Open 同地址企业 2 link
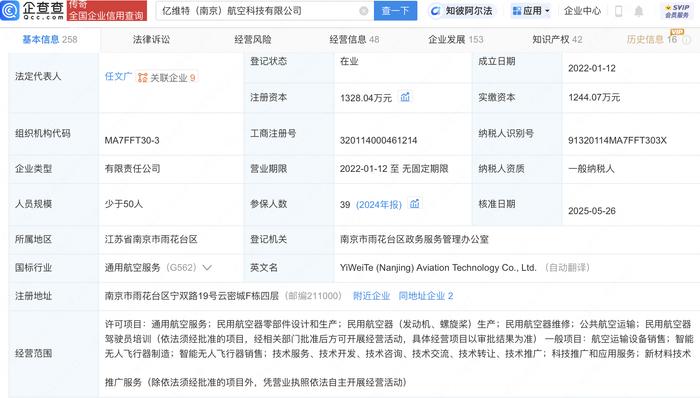The image size is (700, 398). [x=426, y=296]
